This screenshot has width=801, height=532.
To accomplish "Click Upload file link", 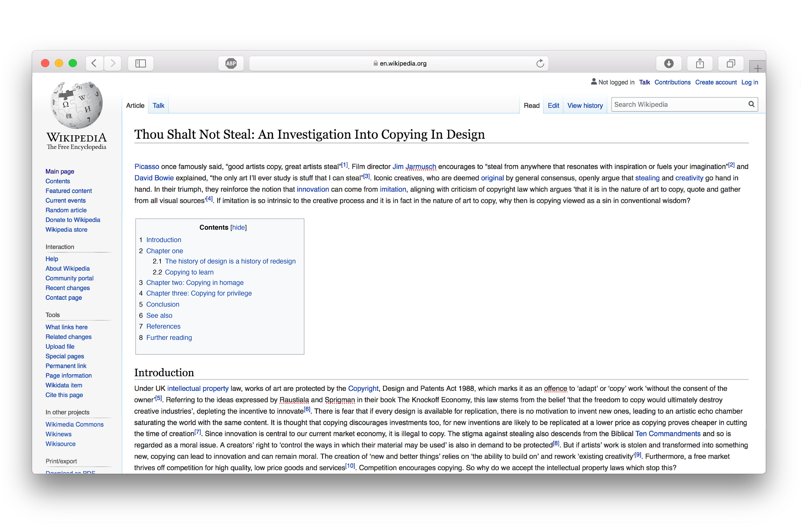I will pyautogui.click(x=60, y=346).
